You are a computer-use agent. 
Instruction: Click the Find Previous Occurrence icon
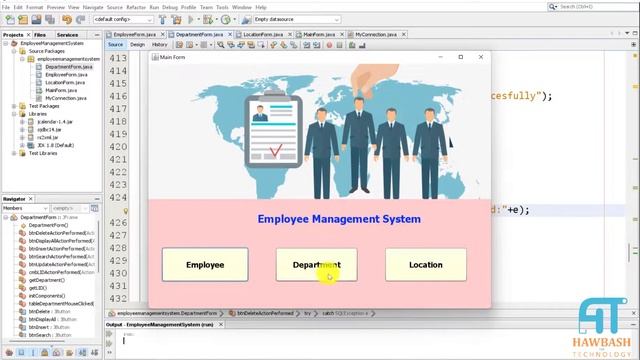point(231,45)
